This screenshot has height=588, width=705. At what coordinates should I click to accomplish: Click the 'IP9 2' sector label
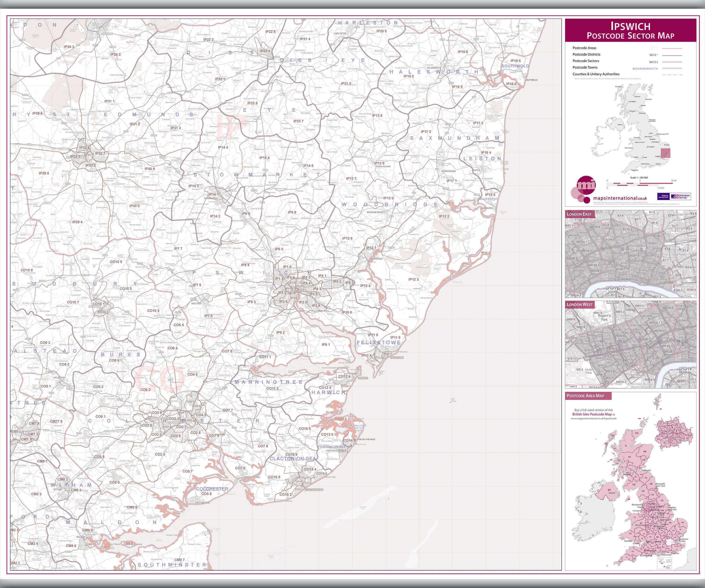pos(280,332)
